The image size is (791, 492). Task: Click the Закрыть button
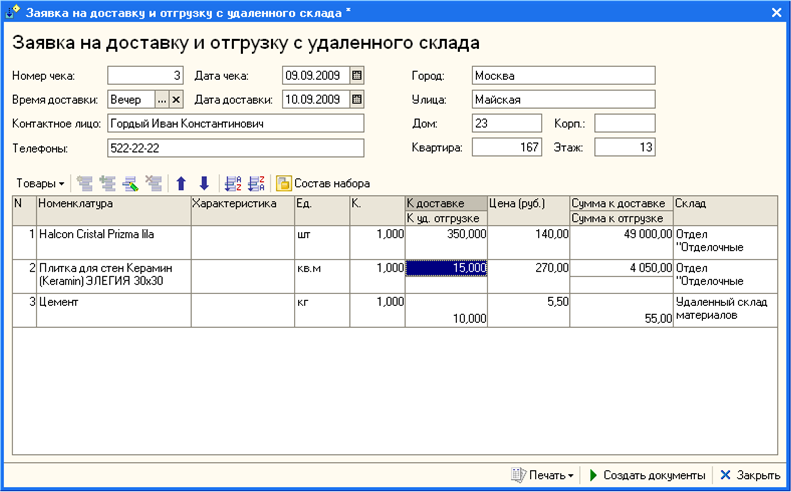(x=750, y=475)
